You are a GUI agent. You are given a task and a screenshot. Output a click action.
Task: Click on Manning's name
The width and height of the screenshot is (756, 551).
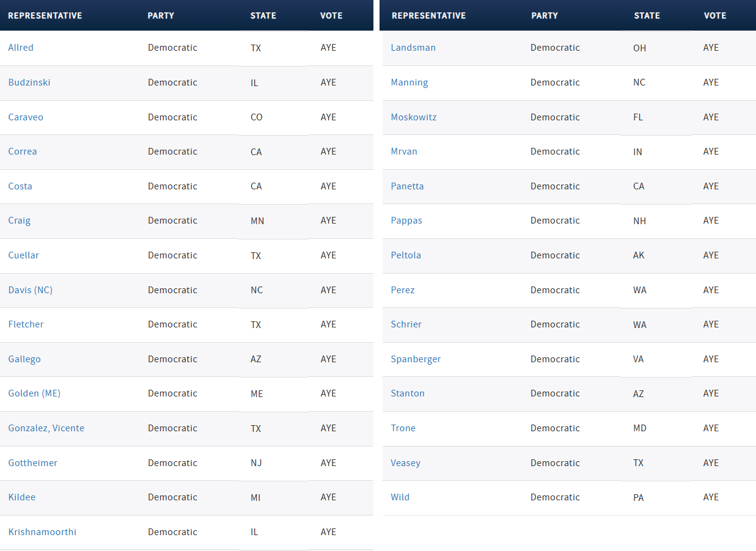[x=409, y=82]
